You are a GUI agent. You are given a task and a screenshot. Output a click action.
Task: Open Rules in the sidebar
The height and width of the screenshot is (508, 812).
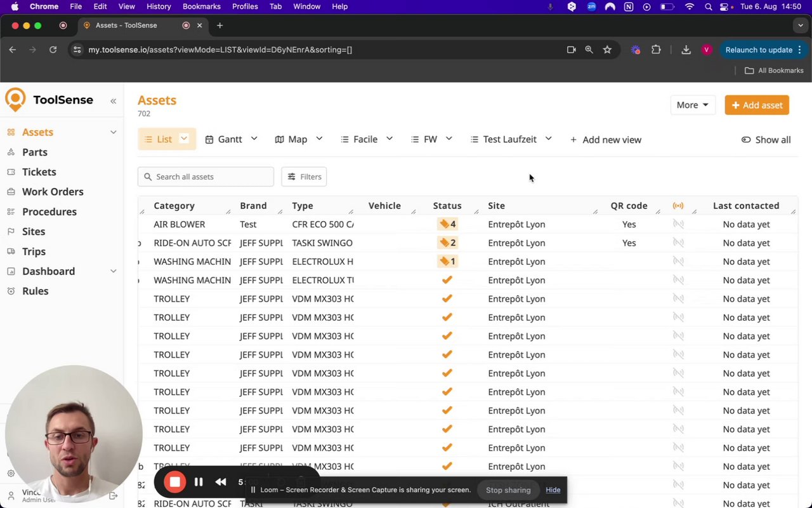pyautogui.click(x=36, y=291)
